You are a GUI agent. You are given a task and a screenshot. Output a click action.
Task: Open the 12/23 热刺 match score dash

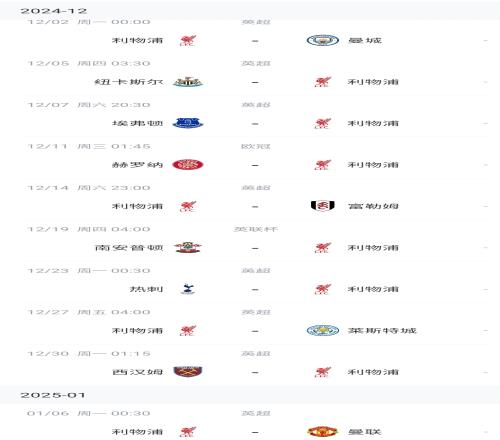255,289
